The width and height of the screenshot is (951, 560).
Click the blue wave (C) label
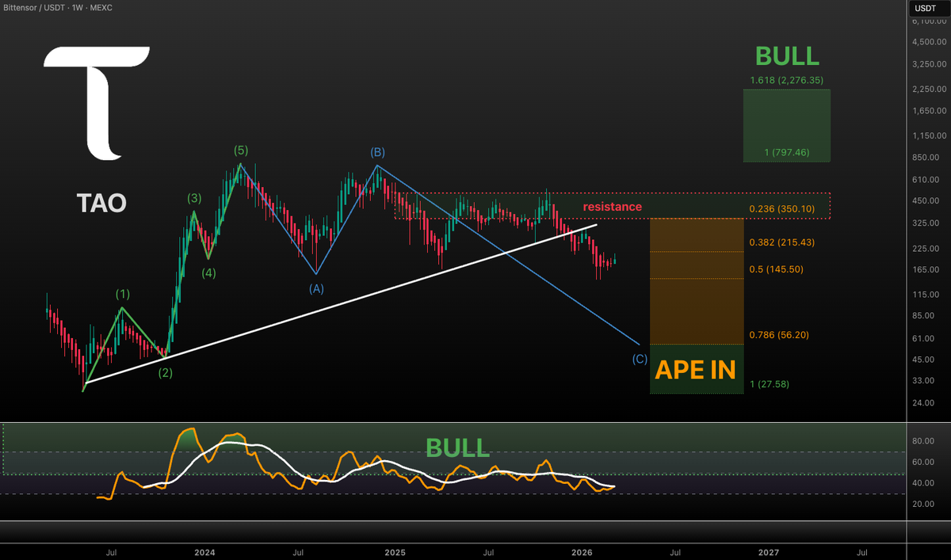click(x=640, y=359)
